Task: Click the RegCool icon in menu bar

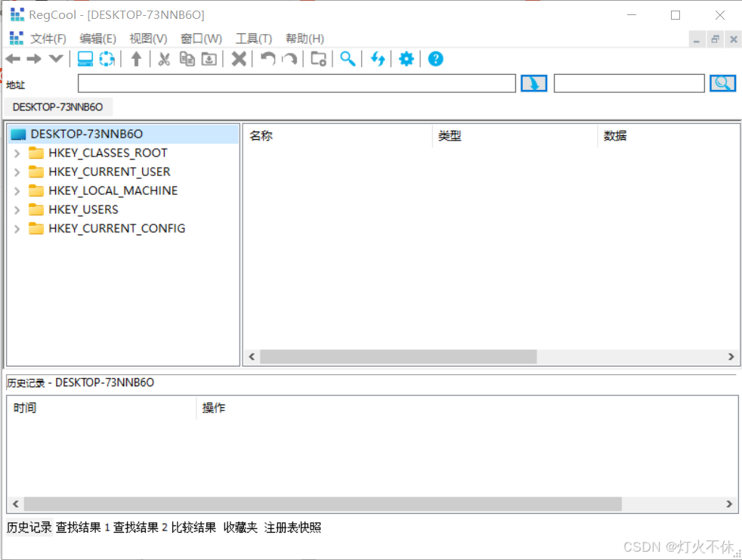Action: [x=17, y=39]
